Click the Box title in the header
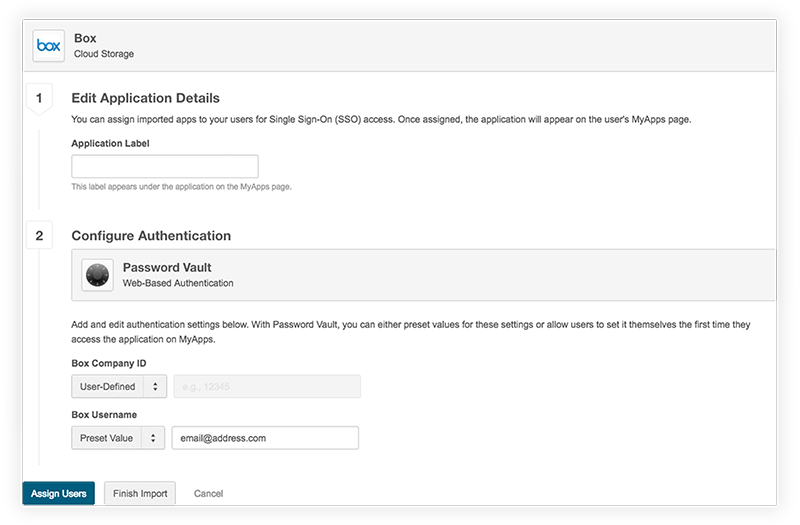The image size is (800, 525). coord(85,38)
